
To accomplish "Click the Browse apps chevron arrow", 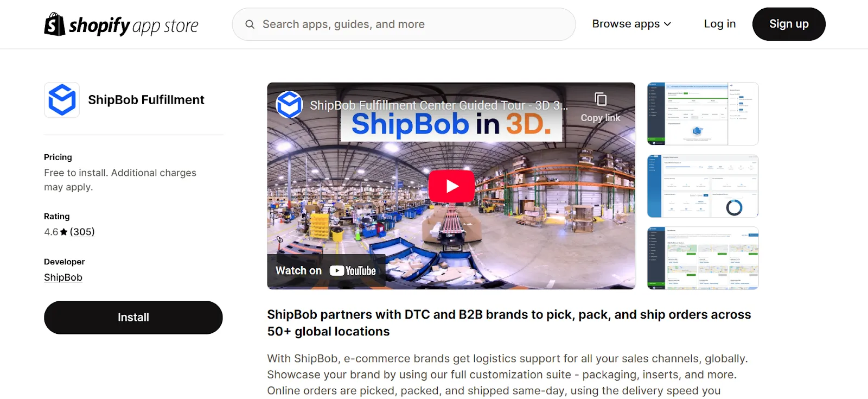I will (667, 24).
